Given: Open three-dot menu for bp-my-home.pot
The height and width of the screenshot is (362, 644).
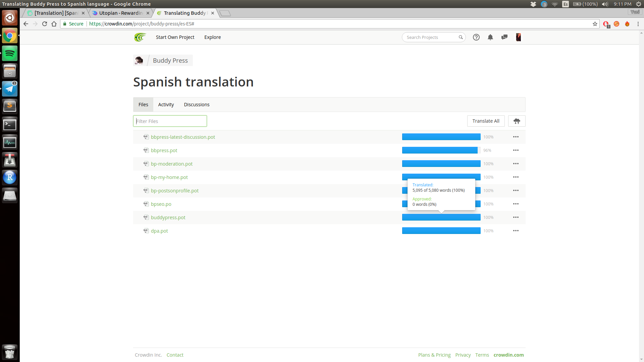Looking at the screenshot, I should (x=516, y=177).
